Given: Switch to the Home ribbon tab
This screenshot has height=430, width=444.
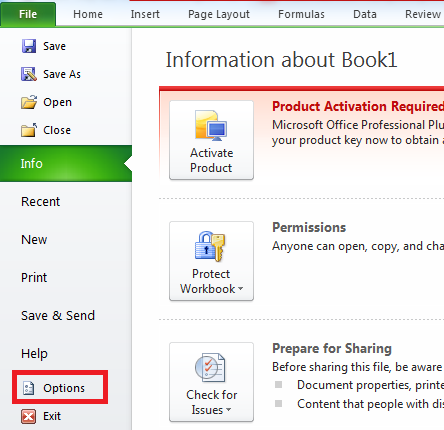Looking at the screenshot, I should 88,14.
